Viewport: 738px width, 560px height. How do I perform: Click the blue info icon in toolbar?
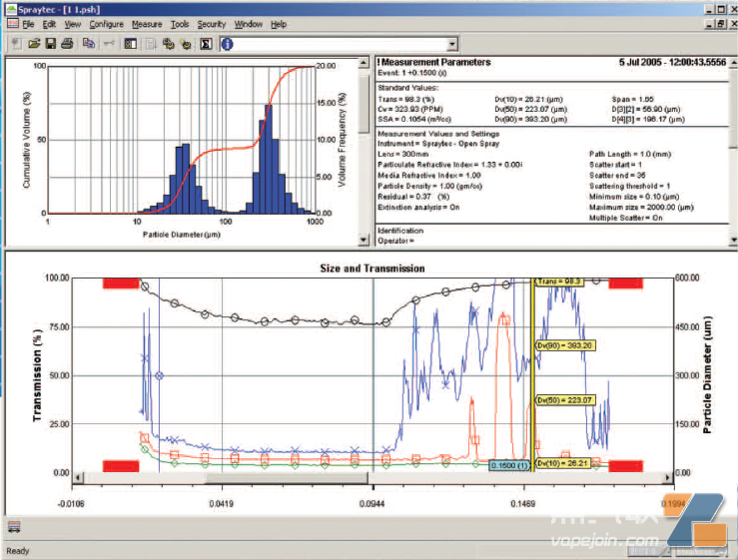coord(227,44)
